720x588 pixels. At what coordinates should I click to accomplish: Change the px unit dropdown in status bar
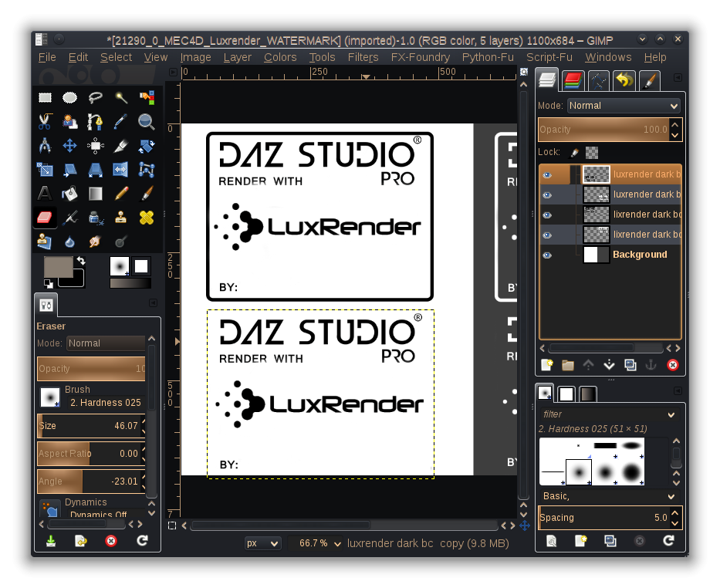pyautogui.click(x=262, y=543)
